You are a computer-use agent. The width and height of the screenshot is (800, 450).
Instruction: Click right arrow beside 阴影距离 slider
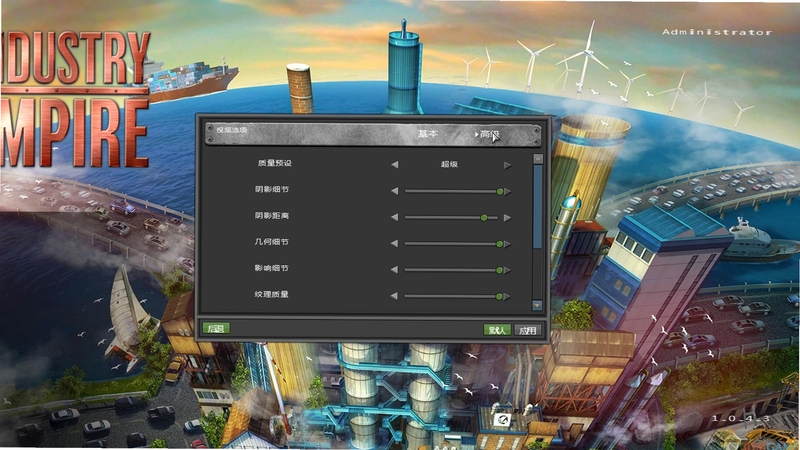pos(507,218)
